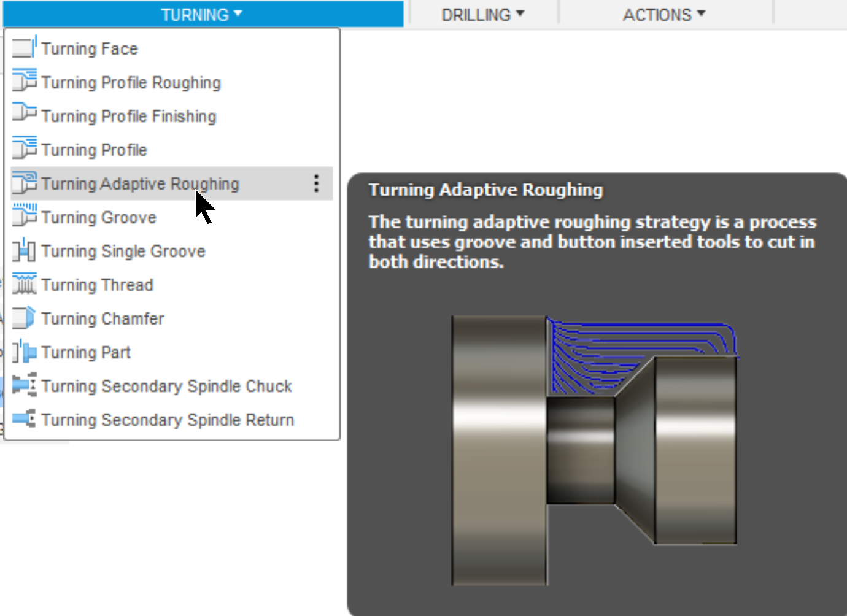Choose the Turning Face menu label
847x616 pixels.
click(x=90, y=48)
